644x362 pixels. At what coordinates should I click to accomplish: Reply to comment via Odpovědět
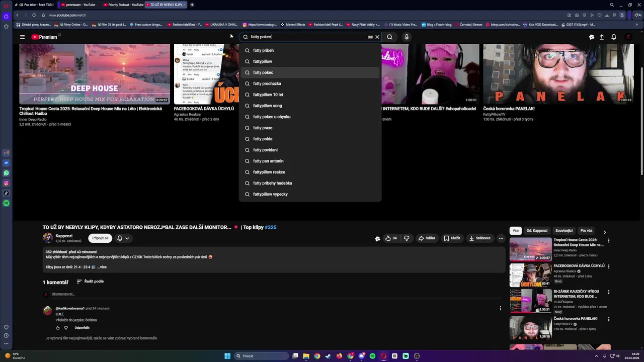(x=82, y=328)
